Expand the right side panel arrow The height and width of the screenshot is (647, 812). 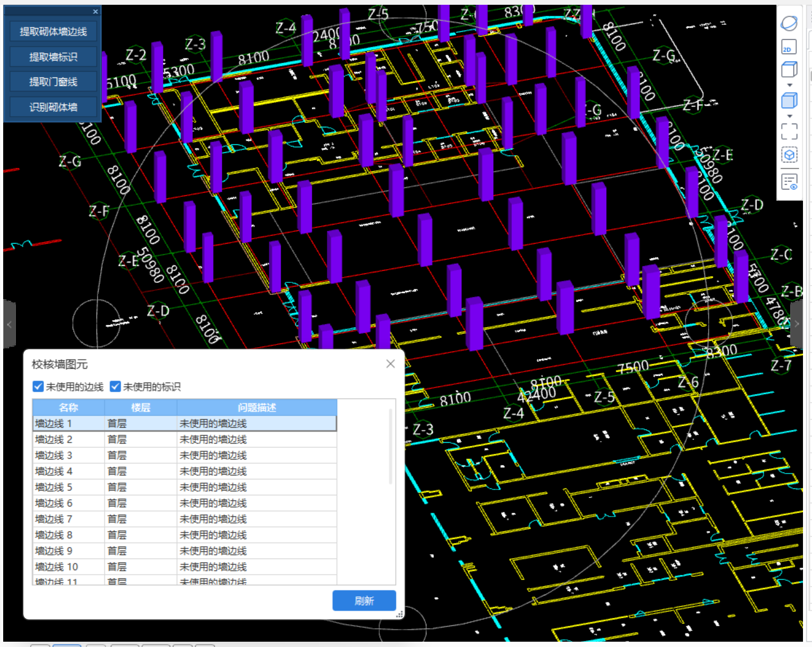(x=797, y=324)
